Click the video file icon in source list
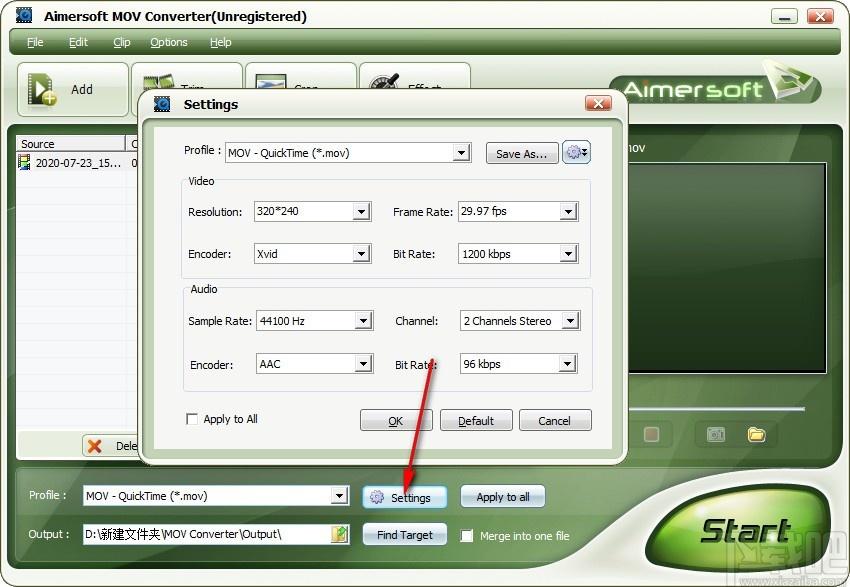Screen dimensions: 850x587 coord(24,163)
